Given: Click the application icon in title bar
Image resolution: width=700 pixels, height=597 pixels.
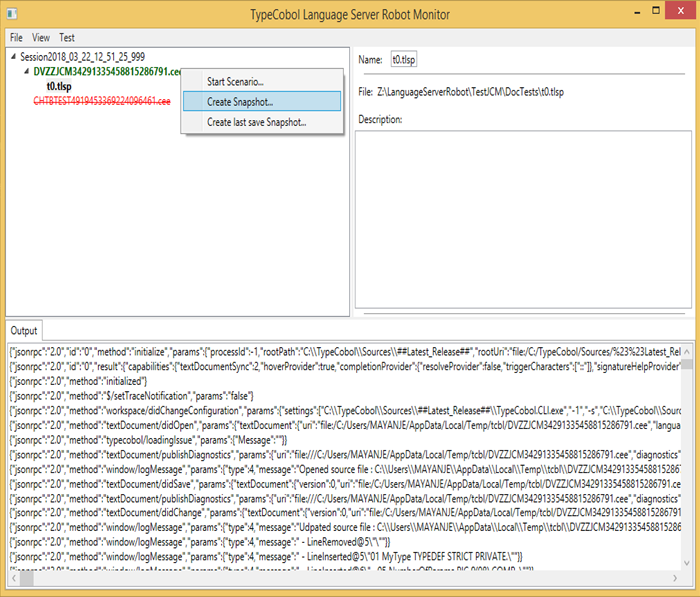Looking at the screenshot, I should tap(12, 14).
